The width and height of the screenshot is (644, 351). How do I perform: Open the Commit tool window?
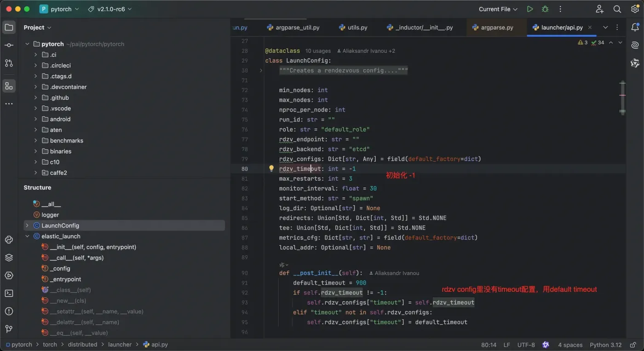pyautogui.click(x=9, y=45)
